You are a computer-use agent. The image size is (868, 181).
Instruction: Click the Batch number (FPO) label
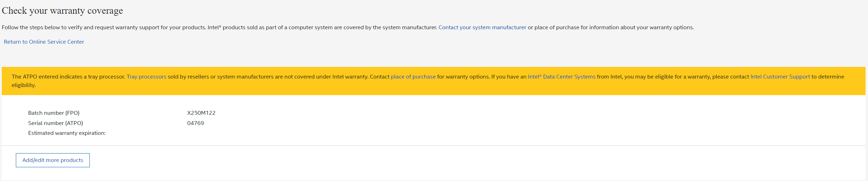pos(54,113)
